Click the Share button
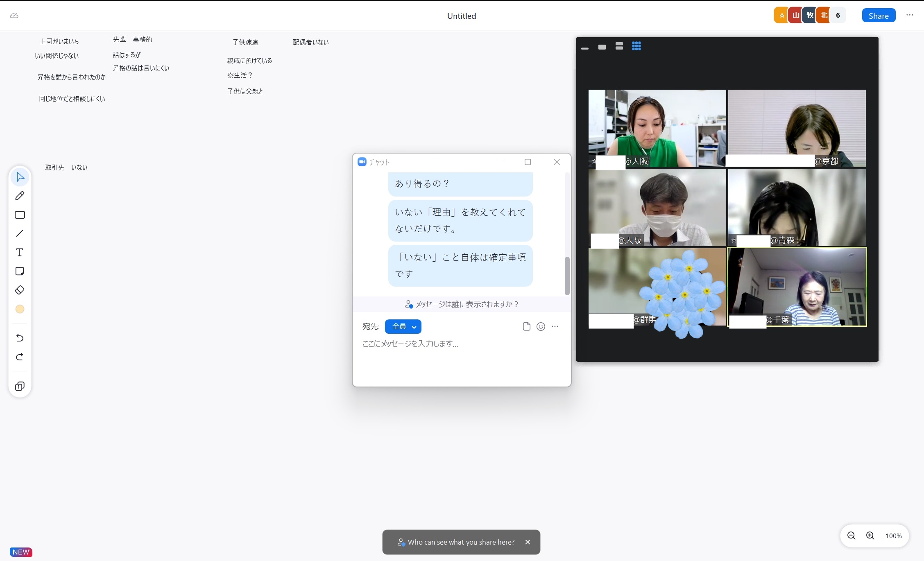 click(x=879, y=16)
